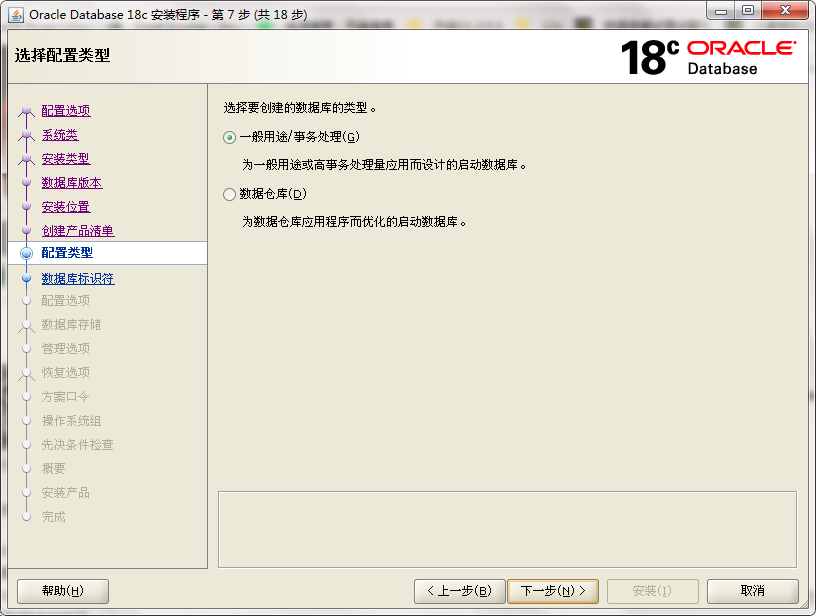Go back with 上一步(B) button
Screen dimensions: 816x616
[460, 591]
